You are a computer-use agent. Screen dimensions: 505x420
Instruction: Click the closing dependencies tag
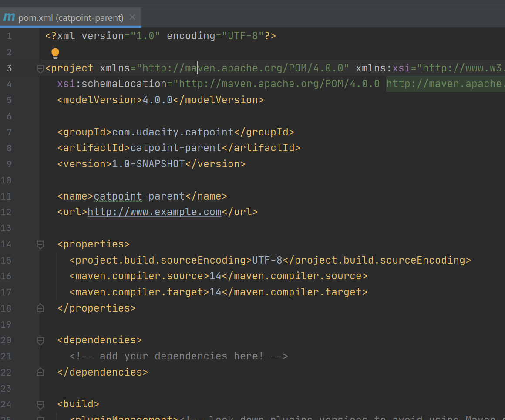click(x=102, y=373)
